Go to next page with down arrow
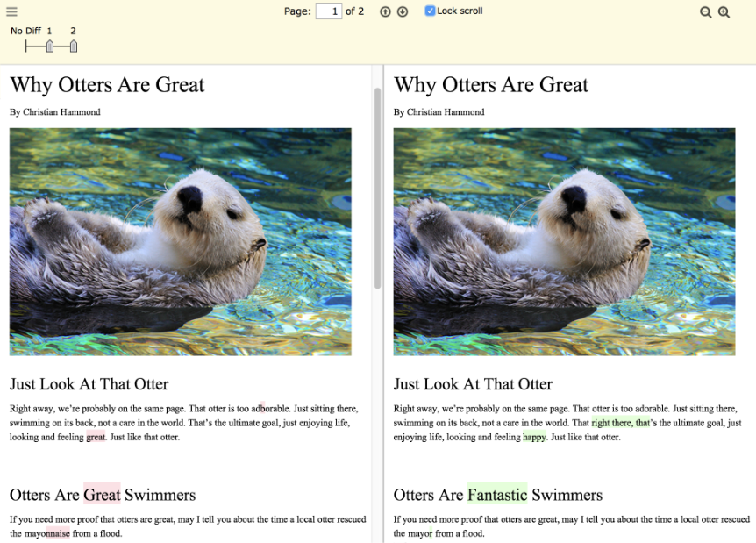 click(x=403, y=11)
